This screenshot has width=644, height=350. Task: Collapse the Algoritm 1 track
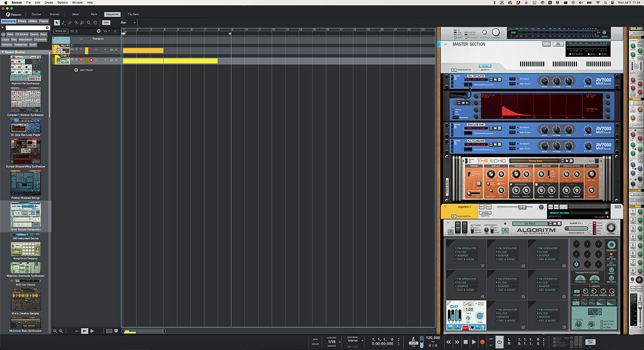pos(54,46)
